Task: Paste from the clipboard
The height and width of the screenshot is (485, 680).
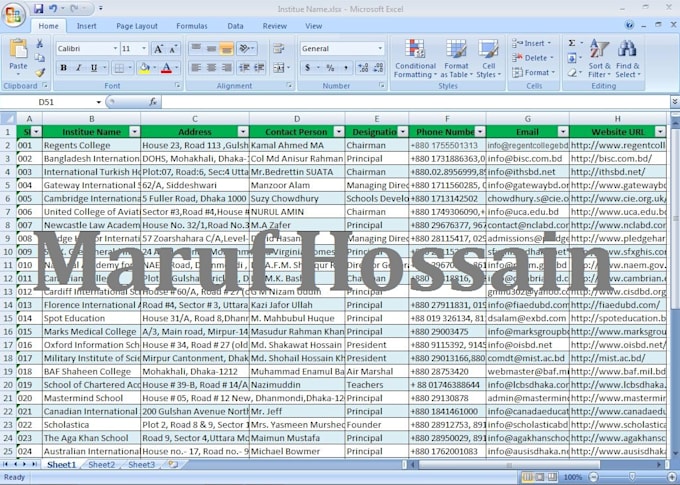Action: [18, 55]
